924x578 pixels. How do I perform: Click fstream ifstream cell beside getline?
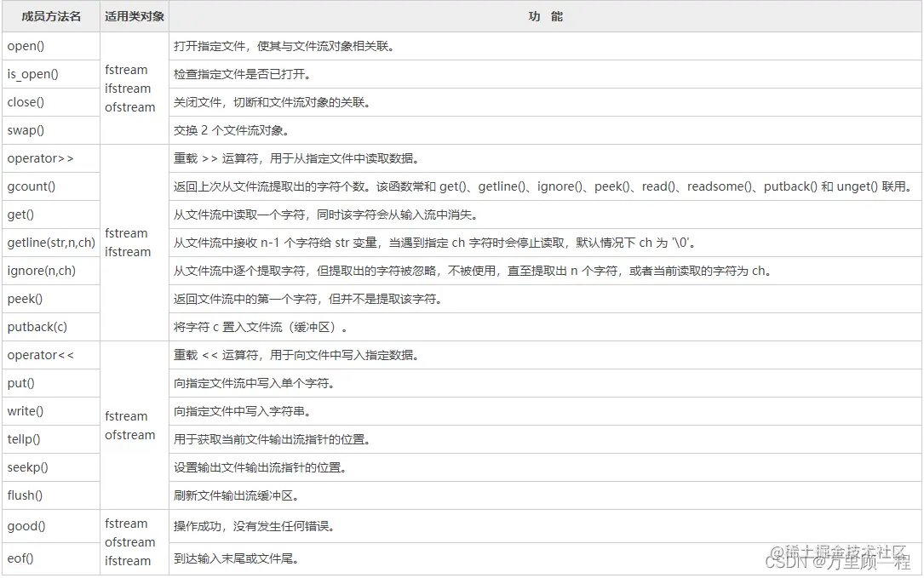point(135,243)
